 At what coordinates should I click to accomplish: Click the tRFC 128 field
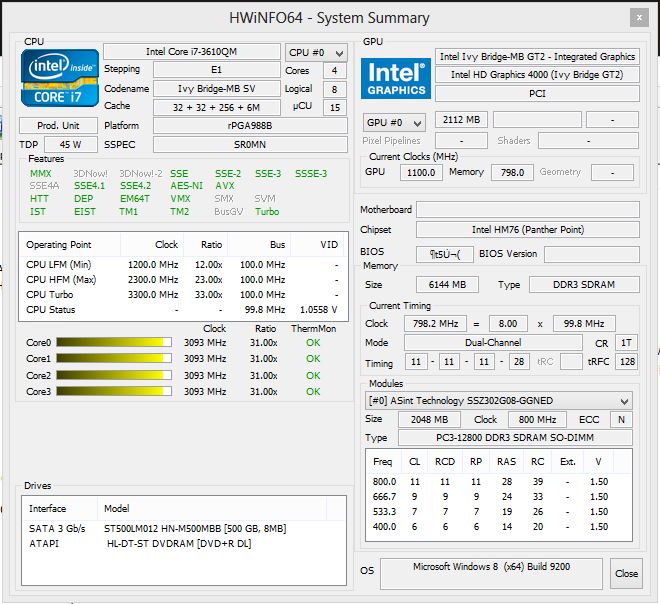click(627, 362)
